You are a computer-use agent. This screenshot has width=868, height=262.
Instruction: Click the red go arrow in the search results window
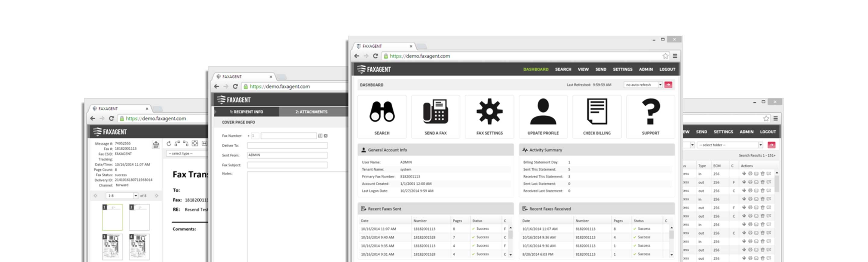pyautogui.click(x=771, y=145)
